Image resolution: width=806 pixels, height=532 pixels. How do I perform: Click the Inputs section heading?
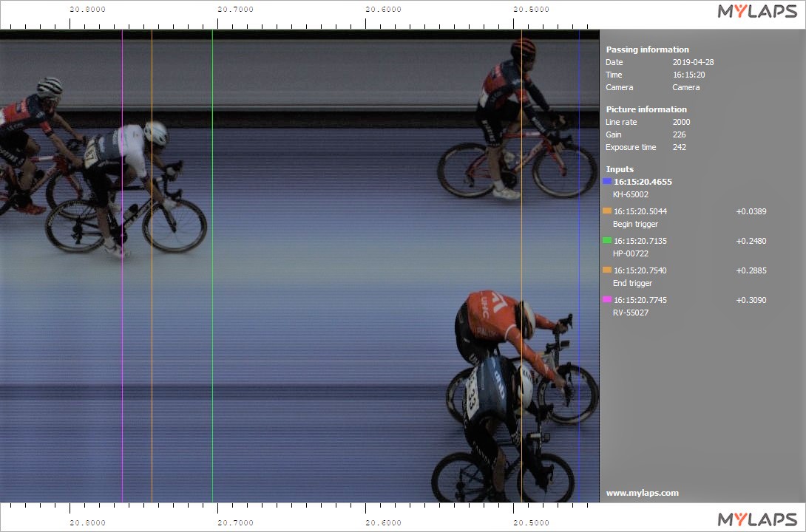pyautogui.click(x=620, y=169)
